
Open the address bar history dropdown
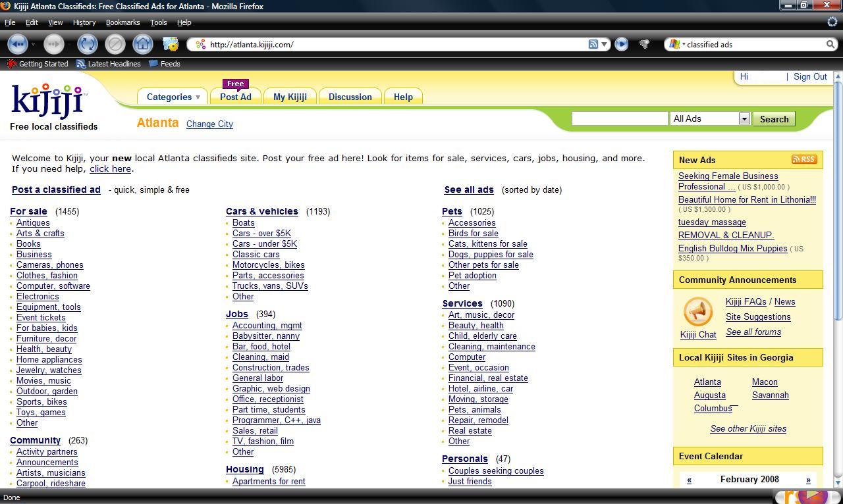click(604, 44)
